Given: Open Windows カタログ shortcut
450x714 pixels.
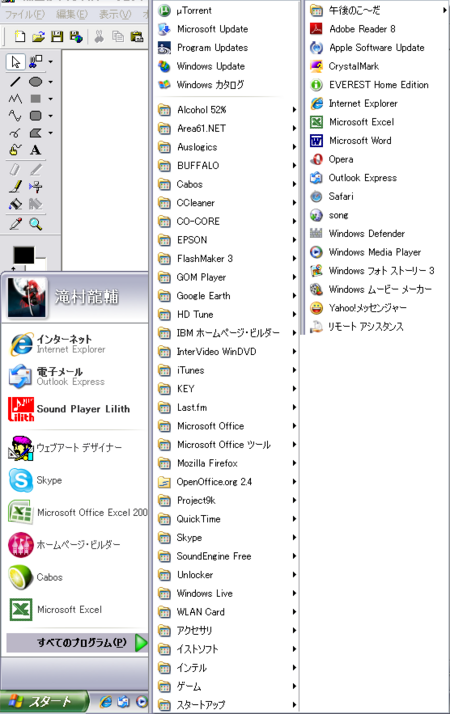Looking at the screenshot, I should (226, 85).
